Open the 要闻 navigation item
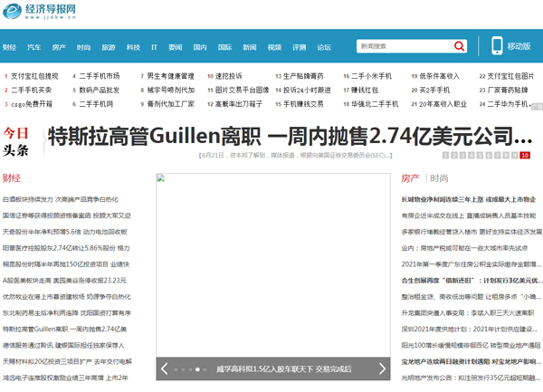543x392 pixels. click(176, 47)
